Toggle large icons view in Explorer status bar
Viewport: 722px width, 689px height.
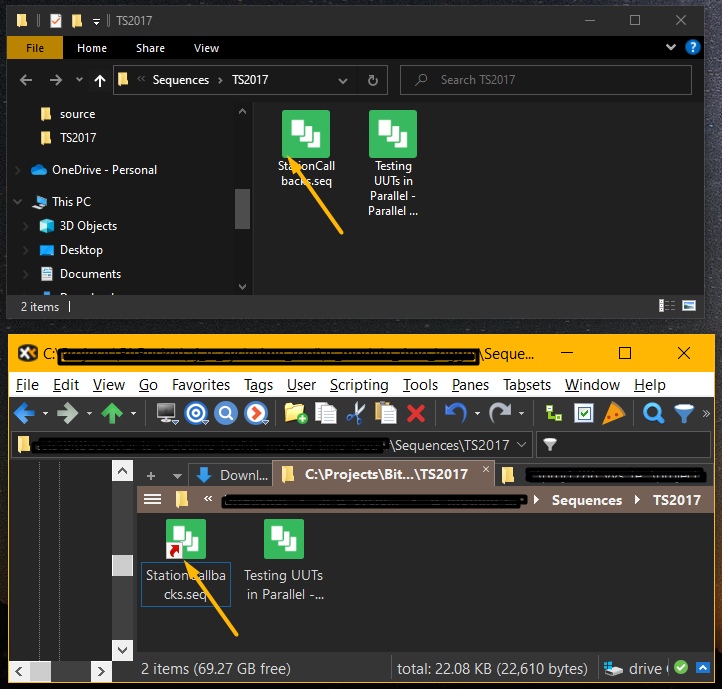(x=689, y=306)
